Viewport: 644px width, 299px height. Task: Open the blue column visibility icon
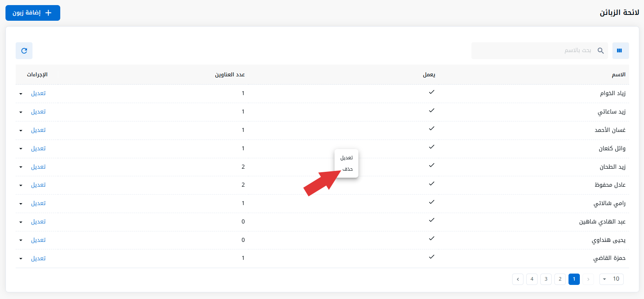(621, 50)
